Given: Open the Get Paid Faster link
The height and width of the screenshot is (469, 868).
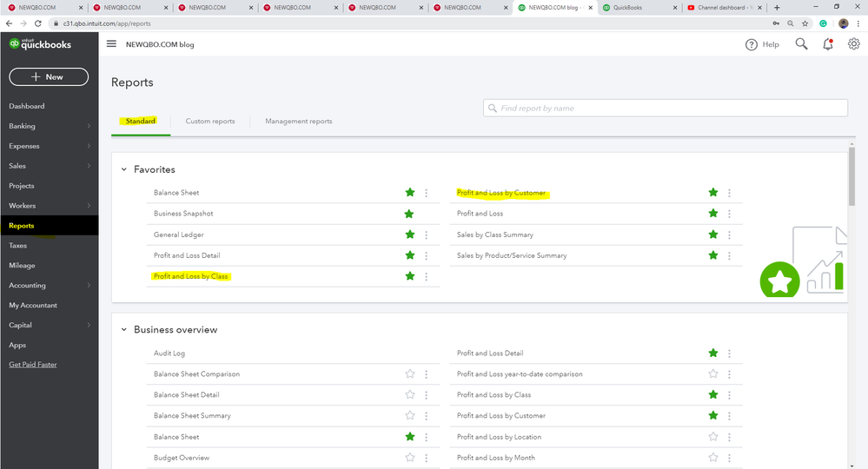Looking at the screenshot, I should coord(33,365).
